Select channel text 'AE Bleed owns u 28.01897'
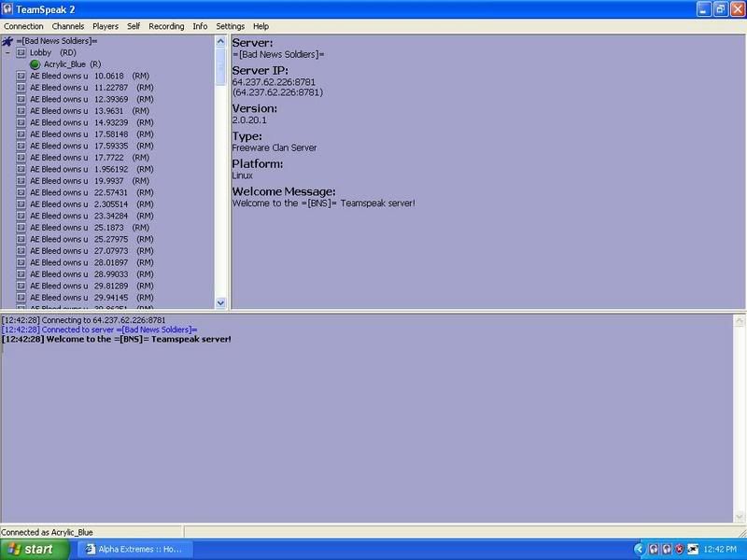Screen dimensions: 747x560 point(79,262)
